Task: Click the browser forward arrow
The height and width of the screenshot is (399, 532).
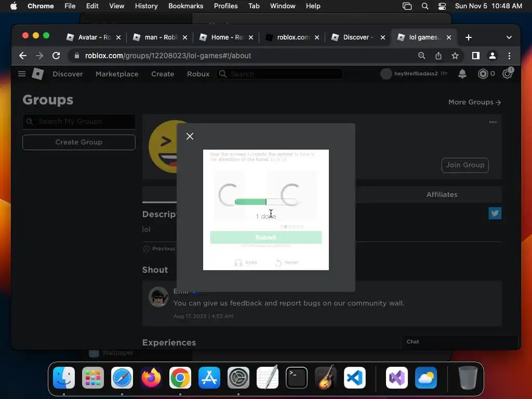Action: [39, 56]
